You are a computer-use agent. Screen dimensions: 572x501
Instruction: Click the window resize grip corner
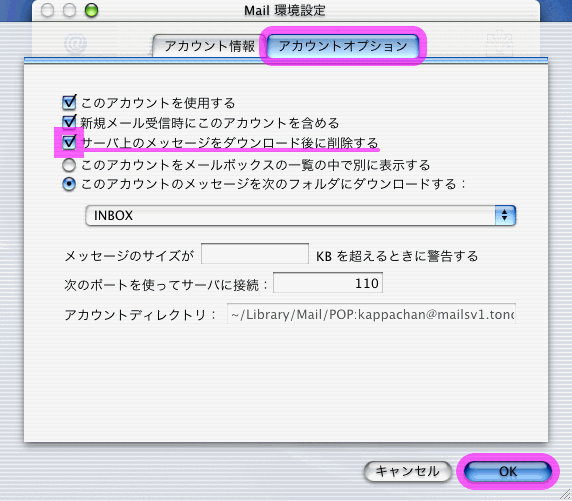(565, 494)
